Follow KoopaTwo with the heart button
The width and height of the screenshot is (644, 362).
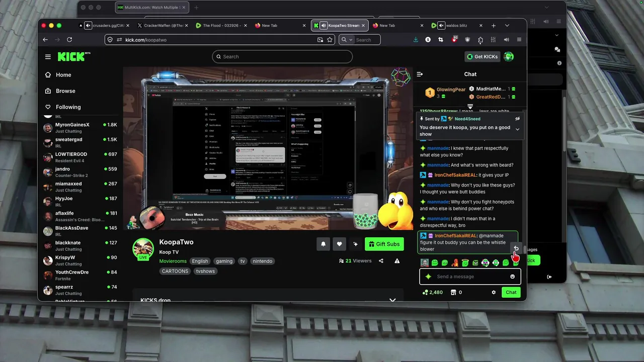[x=339, y=244]
